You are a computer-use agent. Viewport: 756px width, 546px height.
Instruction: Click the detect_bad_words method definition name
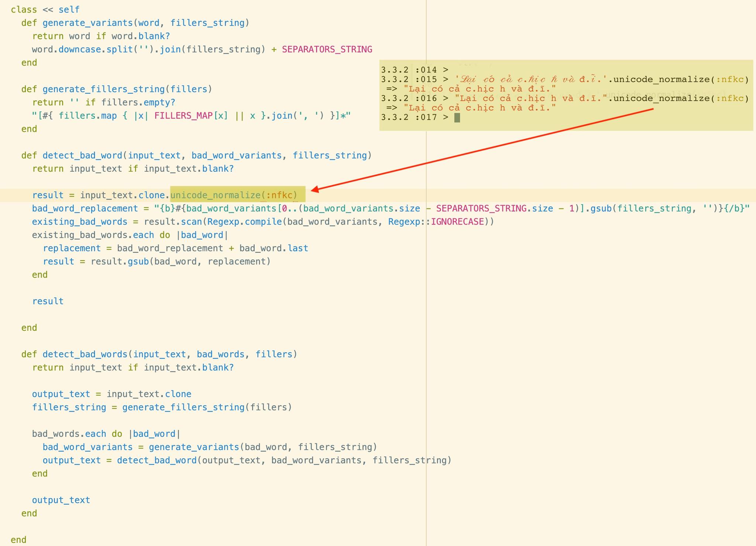(x=85, y=354)
